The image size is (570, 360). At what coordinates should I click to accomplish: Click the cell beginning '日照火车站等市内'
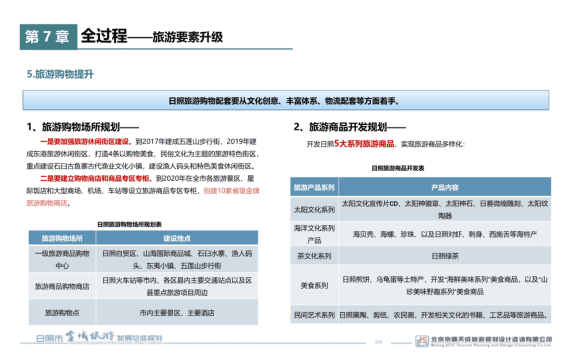click(177, 286)
